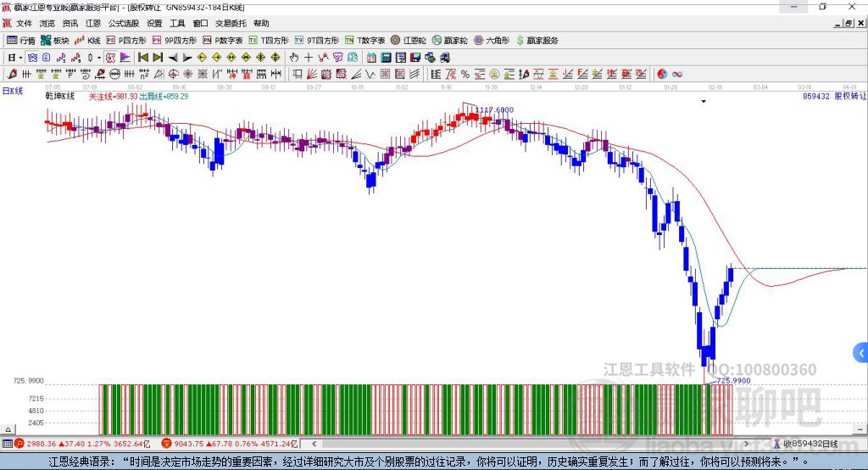Click the 收859432日线 status item
This screenshot has width=868, height=470.
(x=805, y=444)
